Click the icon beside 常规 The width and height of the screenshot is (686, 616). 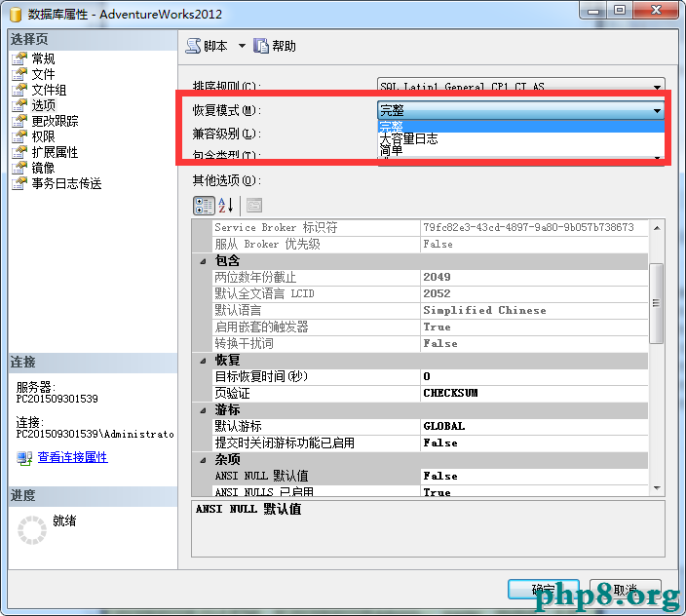pyautogui.click(x=19, y=58)
